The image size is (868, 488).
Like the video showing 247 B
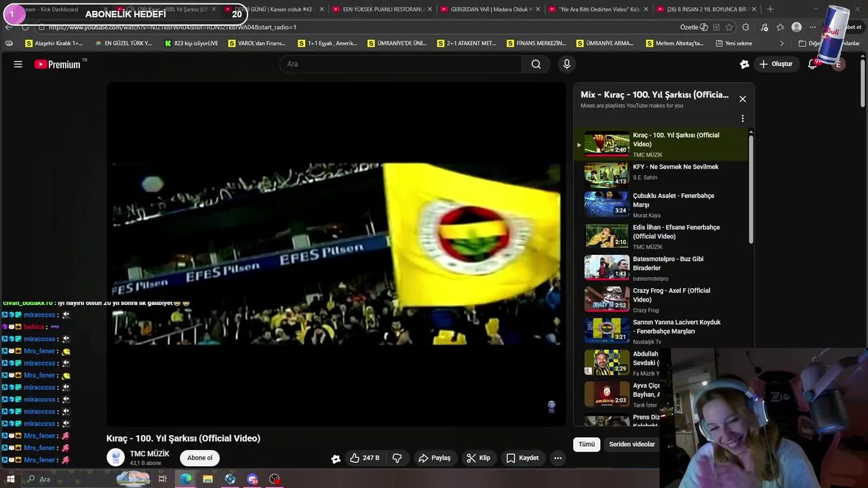(x=364, y=458)
